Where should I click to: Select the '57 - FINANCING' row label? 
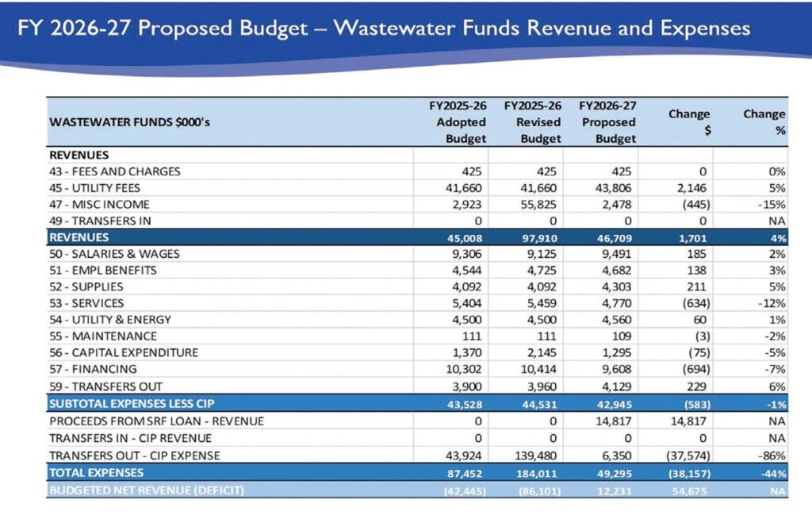[x=93, y=370]
